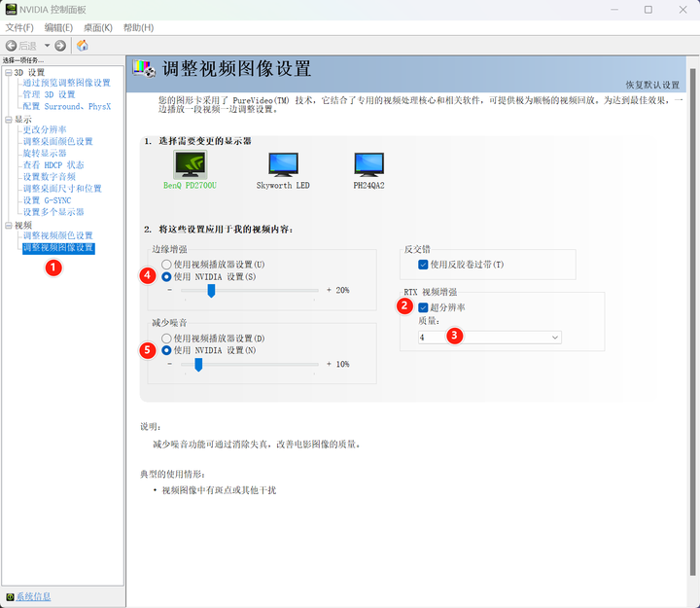The width and height of the screenshot is (700, 608).
Task: Select edge enhancement 使用视频播放器设置(U) radio
Action: (x=166, y=265)
